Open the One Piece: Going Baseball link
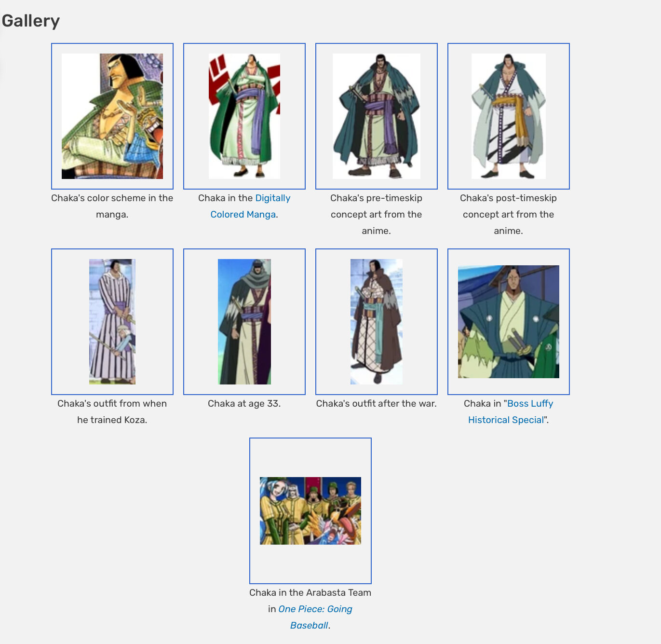The height and width of the screenshot is (644, 661). pyautogui.click(x=315, y=617)
